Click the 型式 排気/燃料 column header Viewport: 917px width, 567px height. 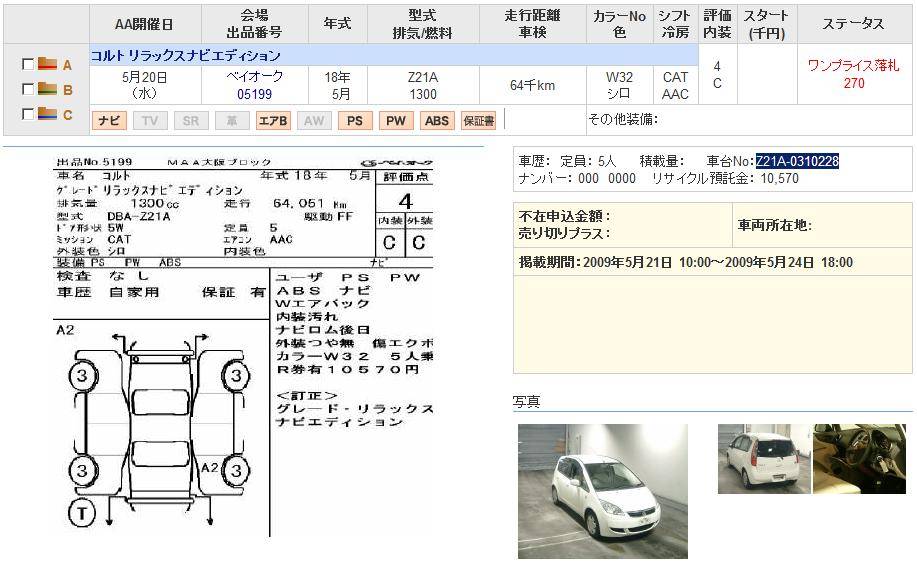[423, 24]
